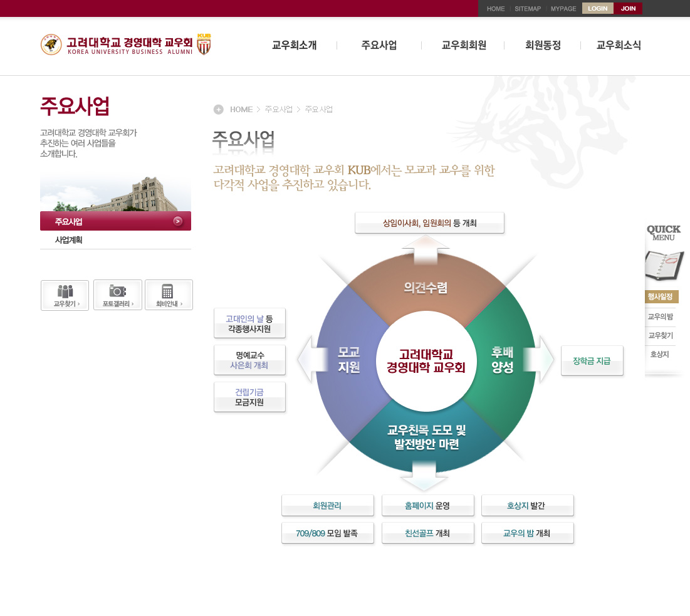
Task: Open the 교우회소식 main menu
Action: (619, 45)
